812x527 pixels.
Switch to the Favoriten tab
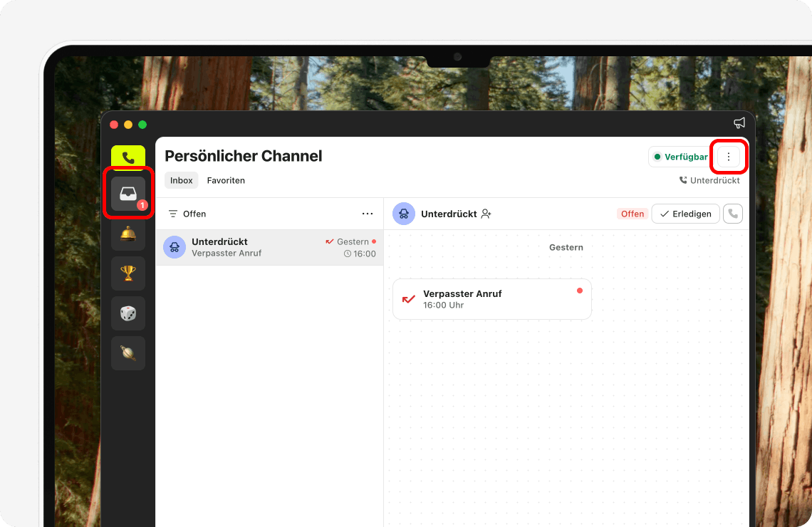pyautogui.click(x=226, y=180)
